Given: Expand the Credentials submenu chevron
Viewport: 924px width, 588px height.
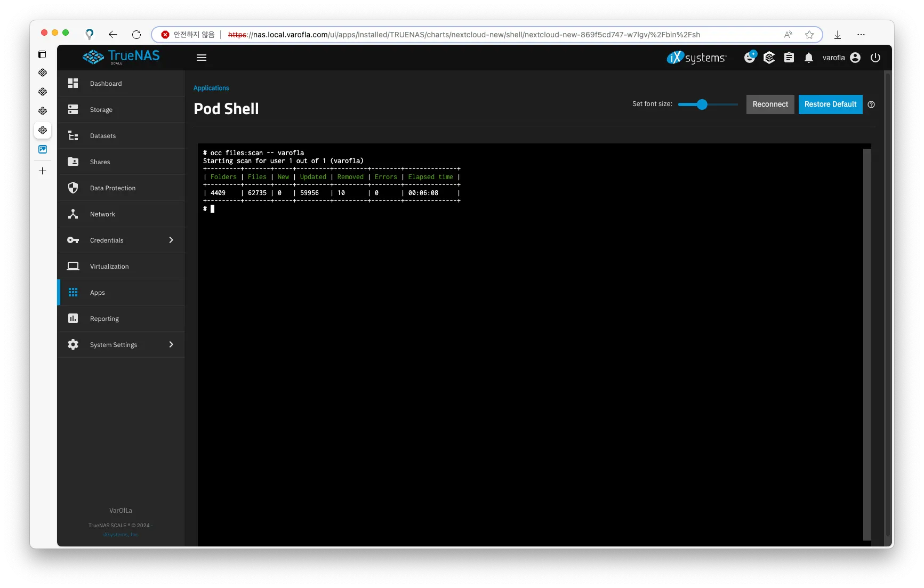Looking at the screenshot, I should click(x=171, y=240).
